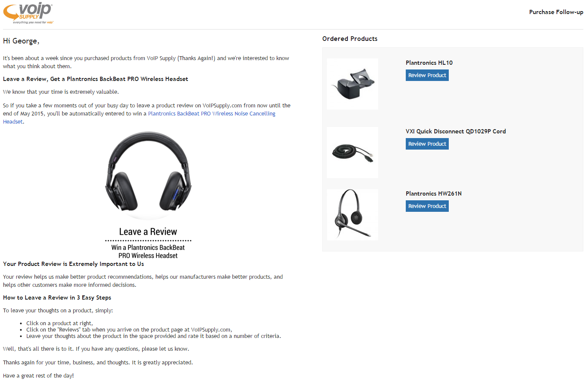Screen dimensions: 588x381
Task: Click the BackBeat PRO headphones promo image
Action: tap(148, 195)
